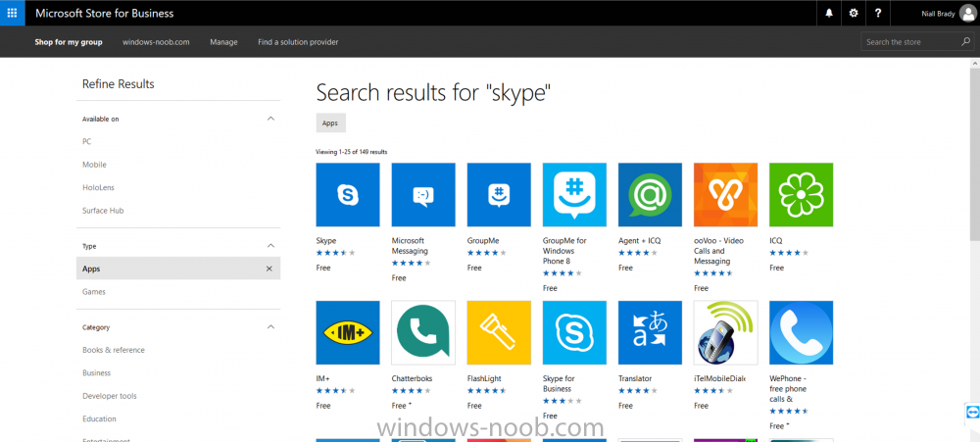Open the help question mark icon
The image size is (980, 442).
877,13
